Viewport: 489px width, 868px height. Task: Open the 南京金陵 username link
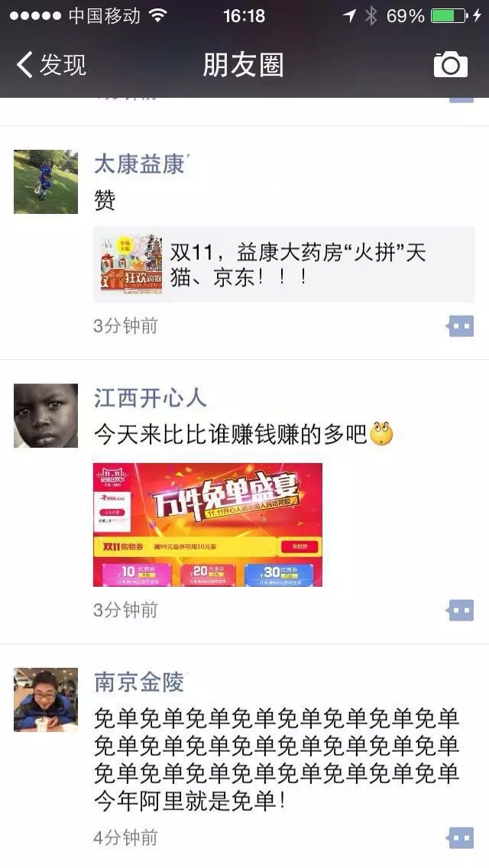pyautogui.click(x=139, y=682)
